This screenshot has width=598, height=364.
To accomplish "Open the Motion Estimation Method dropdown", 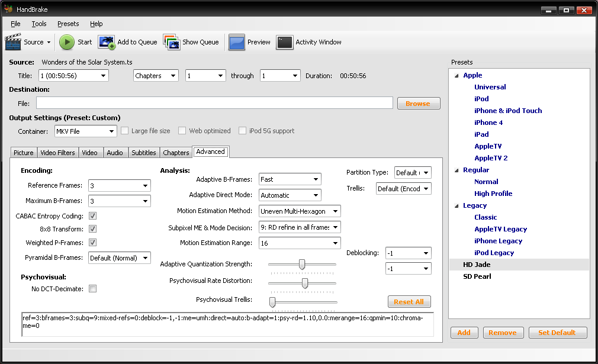I will [300, 211].
